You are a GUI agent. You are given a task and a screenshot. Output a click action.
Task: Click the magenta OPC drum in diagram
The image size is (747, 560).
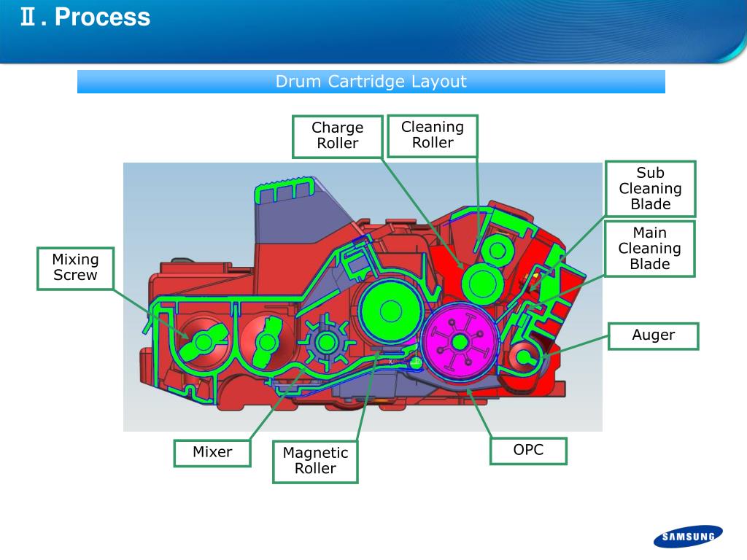point(460,341)
